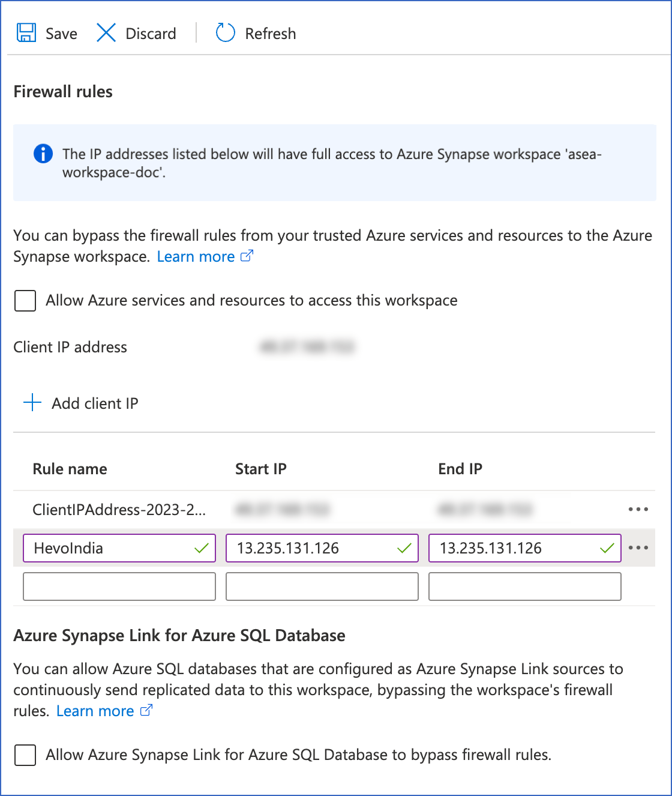This screenshot has height=796, width=672.
Task: Click the Refresh circular arrow icon
Action: click(224, 32)
